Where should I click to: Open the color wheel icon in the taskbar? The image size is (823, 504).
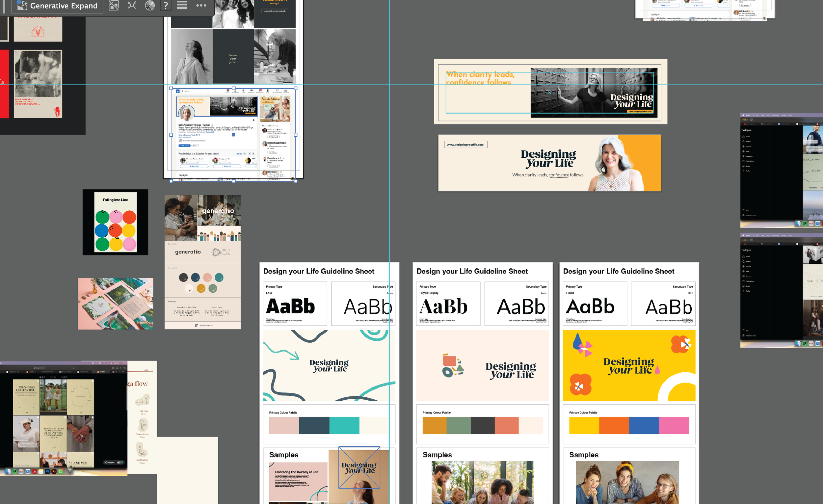150,6
